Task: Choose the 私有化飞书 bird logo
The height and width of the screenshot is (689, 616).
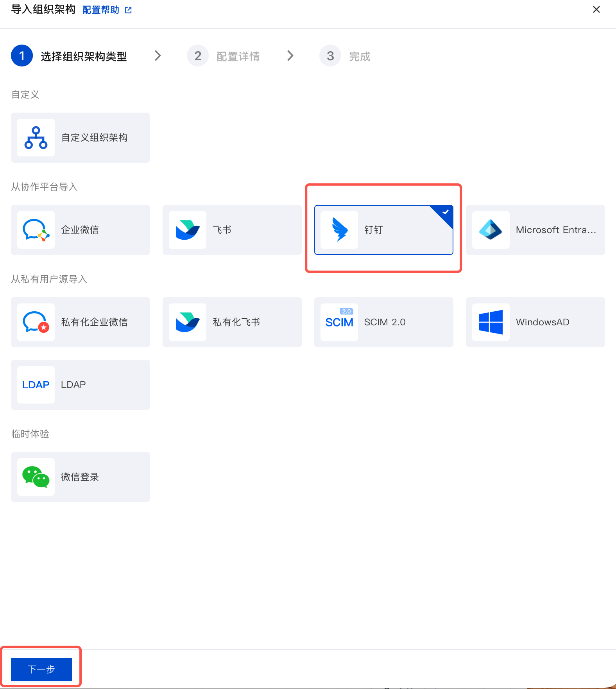Action: click(x=188, y=322)
